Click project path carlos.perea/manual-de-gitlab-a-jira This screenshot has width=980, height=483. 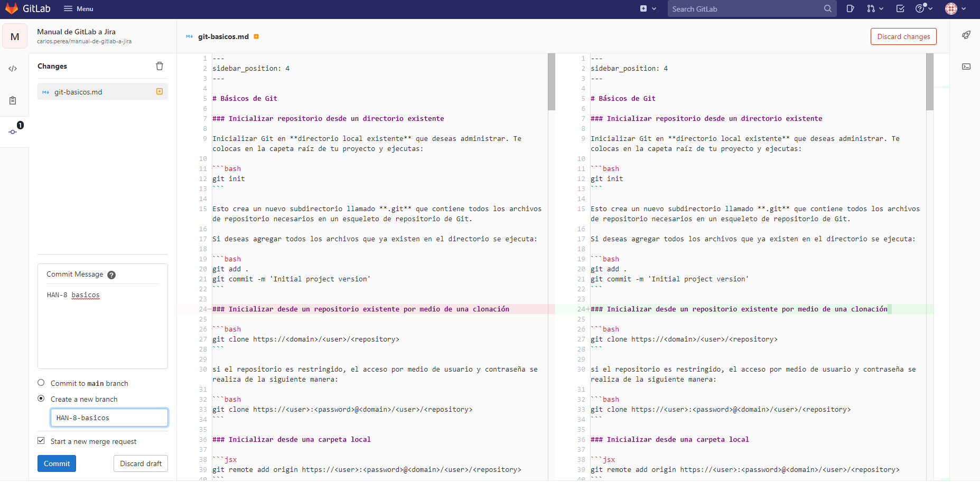84,41
